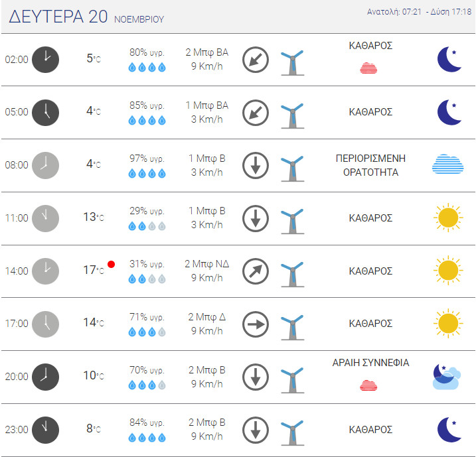This screenshot has width=476, height=457.
Task: Click the 2 Μπφ Δ wind text
Action: click(206, 317)
